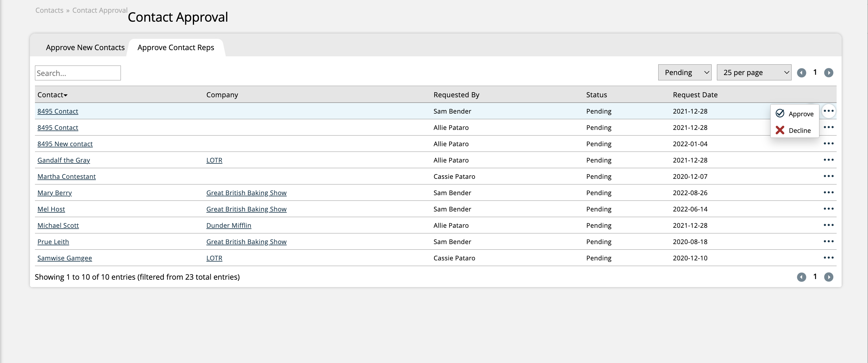Click the three-dot menu icon for Samwise Gamgee
Screen dimensions: 868x363
point(829,257)
